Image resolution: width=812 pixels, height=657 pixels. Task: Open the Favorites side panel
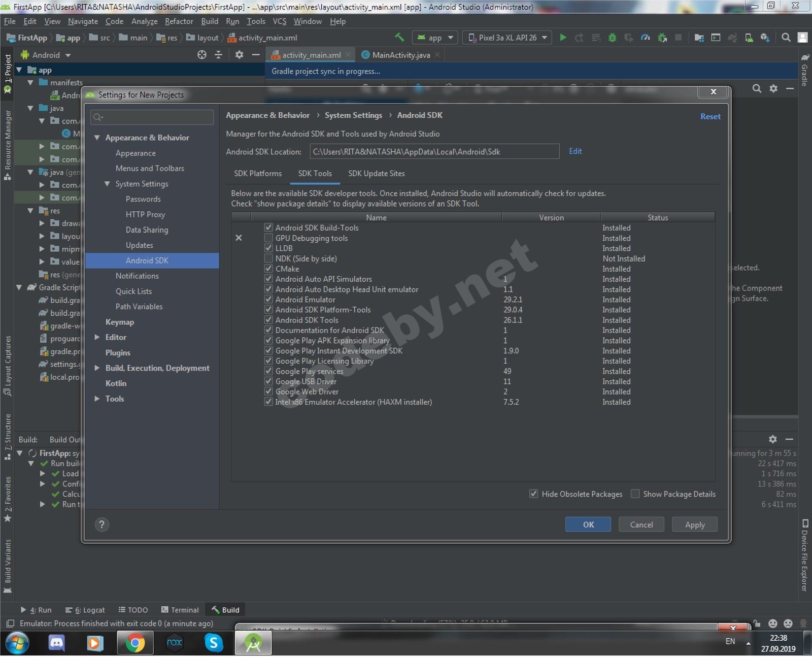tap(8, 499)
